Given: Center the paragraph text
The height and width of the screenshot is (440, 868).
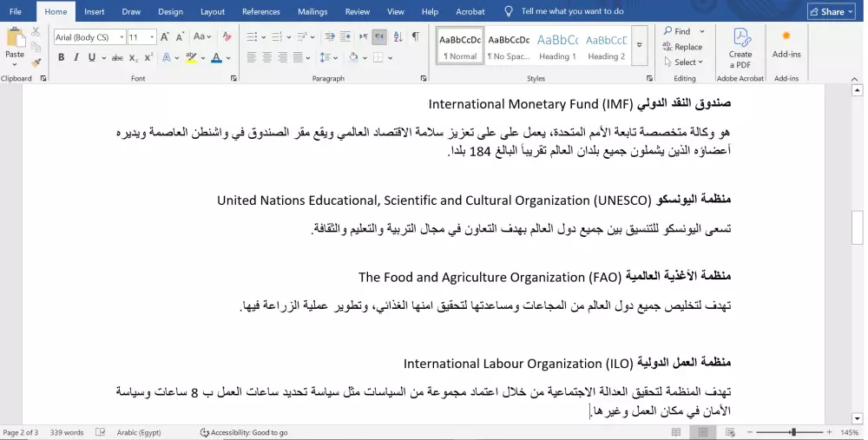Looking at the screenshot, I should click(x=266, y=57).
